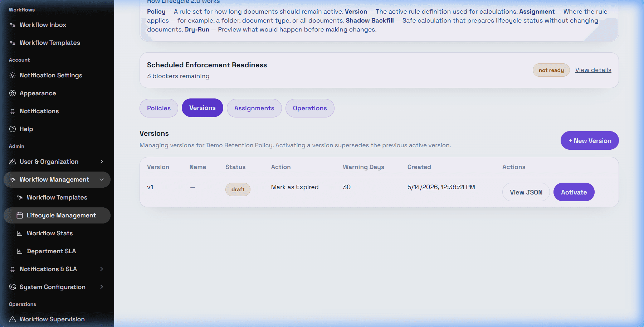Open Workflow Inbox via its sidebar icon

(13, 25)
